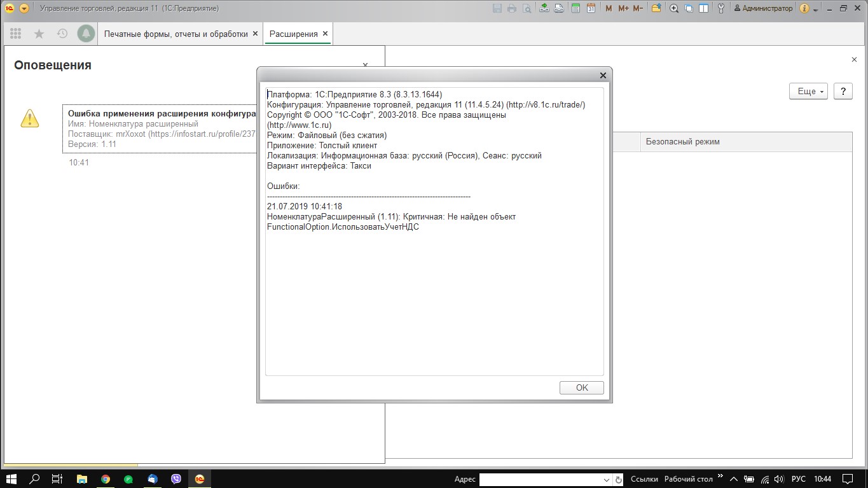Open the Windows Start menu
This screenshot has width=868, height=488.
coord(11,479)
